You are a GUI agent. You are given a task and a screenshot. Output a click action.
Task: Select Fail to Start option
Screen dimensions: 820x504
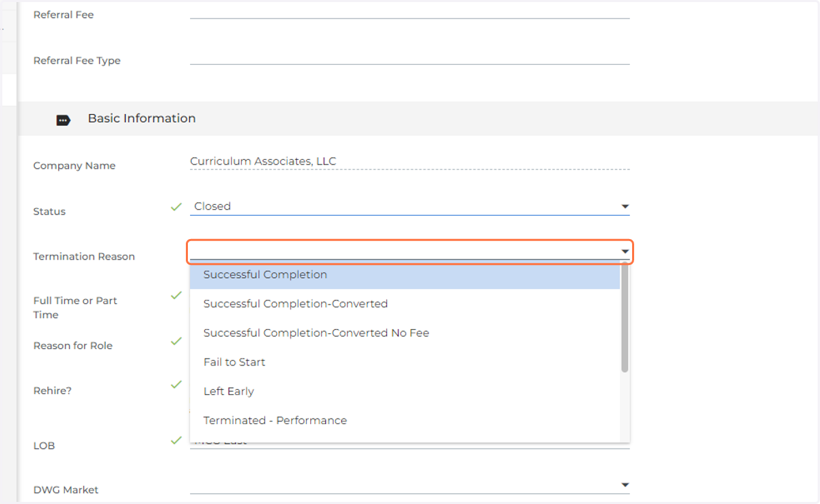click(405, 362)
